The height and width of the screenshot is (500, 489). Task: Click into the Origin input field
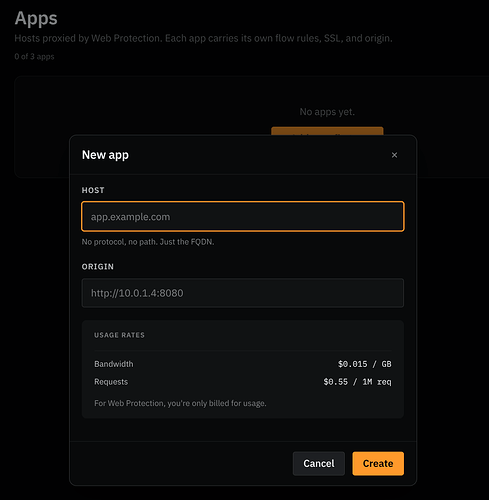(x=243, y=293)
